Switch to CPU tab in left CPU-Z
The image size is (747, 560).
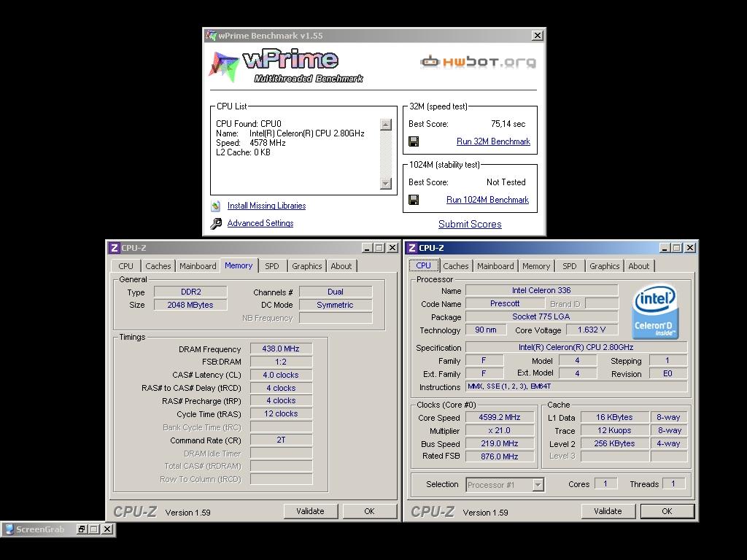[125, 266]
